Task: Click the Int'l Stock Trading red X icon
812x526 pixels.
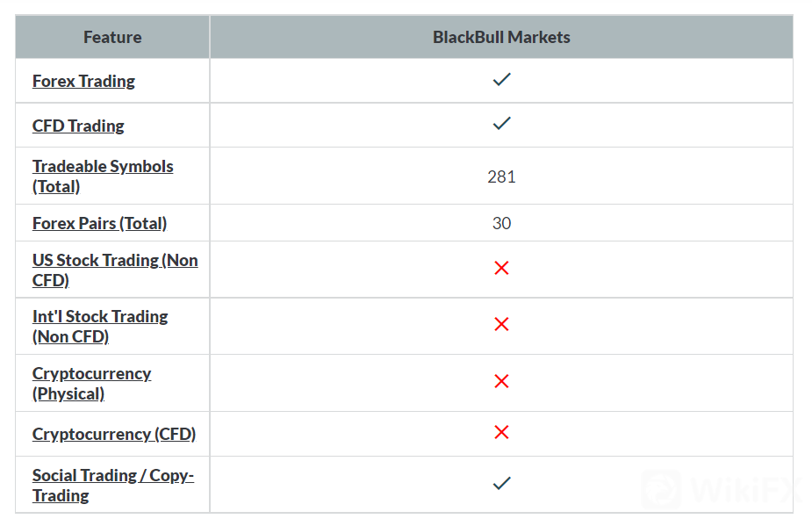Action: tap(501, 325)
